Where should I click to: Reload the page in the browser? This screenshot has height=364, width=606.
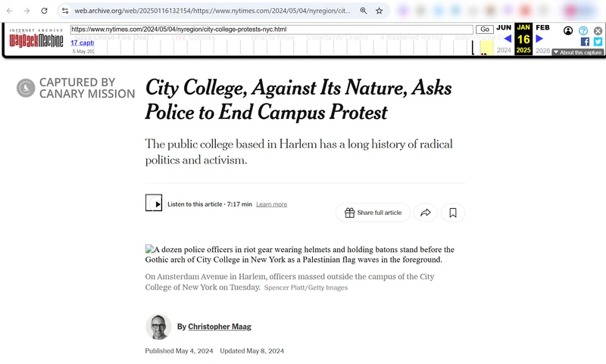click(x=44, y=11)
